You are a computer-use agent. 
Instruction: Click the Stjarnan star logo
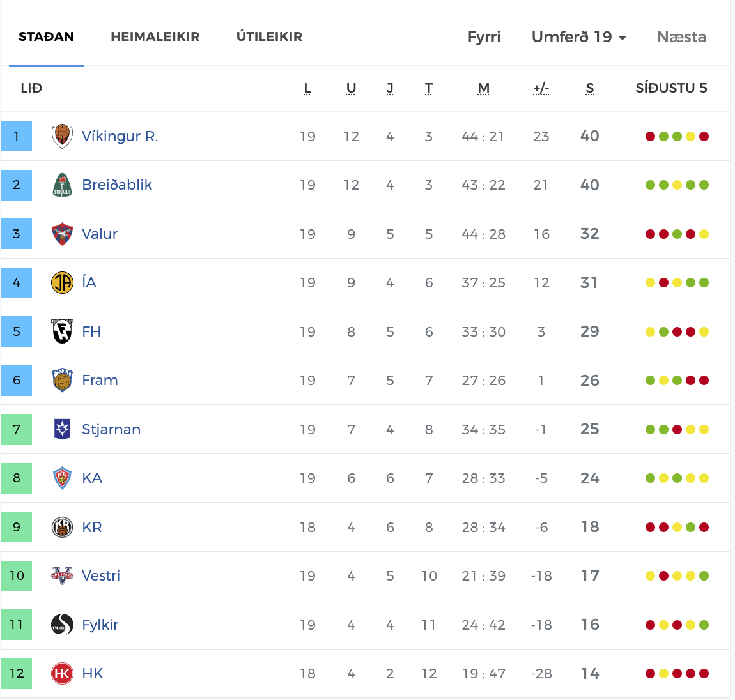coord(62,429)
